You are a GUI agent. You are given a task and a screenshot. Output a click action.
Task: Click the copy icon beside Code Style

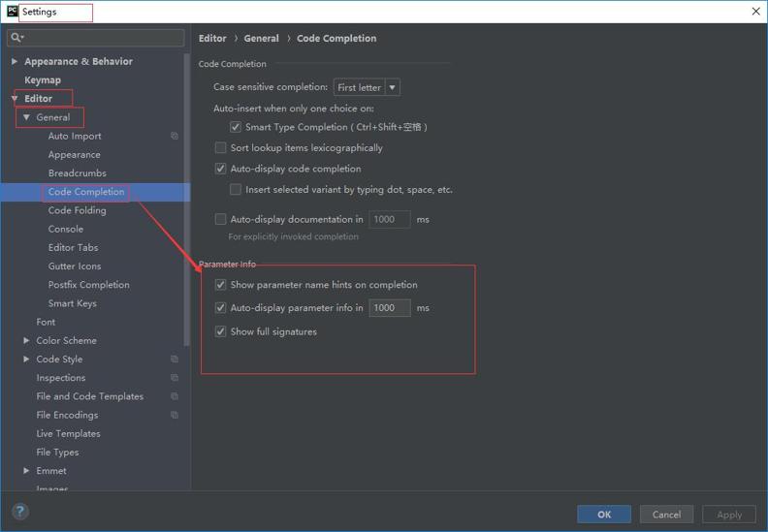175,359
